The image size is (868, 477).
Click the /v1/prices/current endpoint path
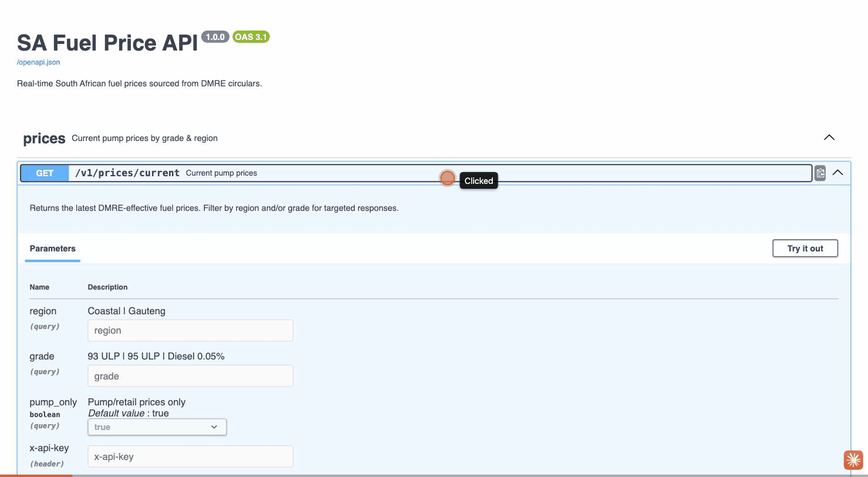(127, 173)
